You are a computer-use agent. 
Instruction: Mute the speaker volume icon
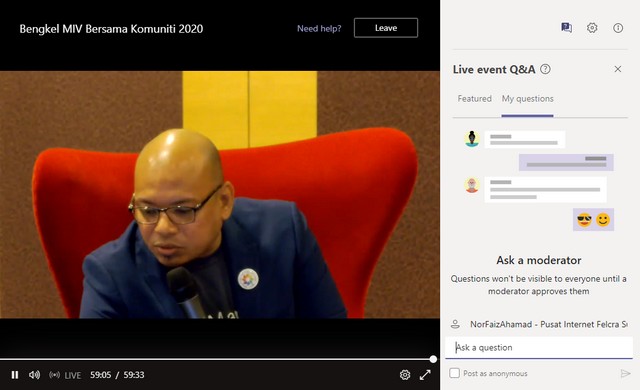(x=34, y=374)
